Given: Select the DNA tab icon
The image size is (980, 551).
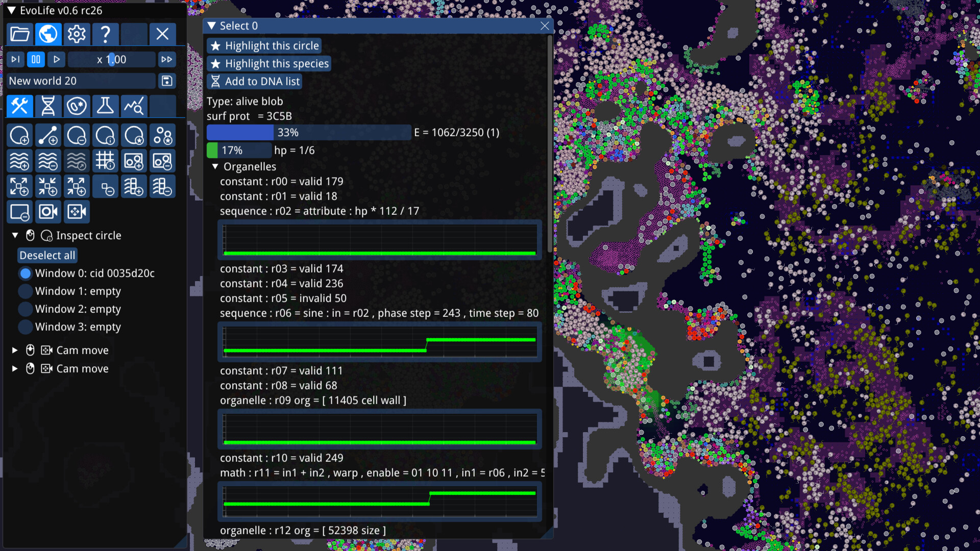Looking at the screenshot, I should (x=48, y=106).
